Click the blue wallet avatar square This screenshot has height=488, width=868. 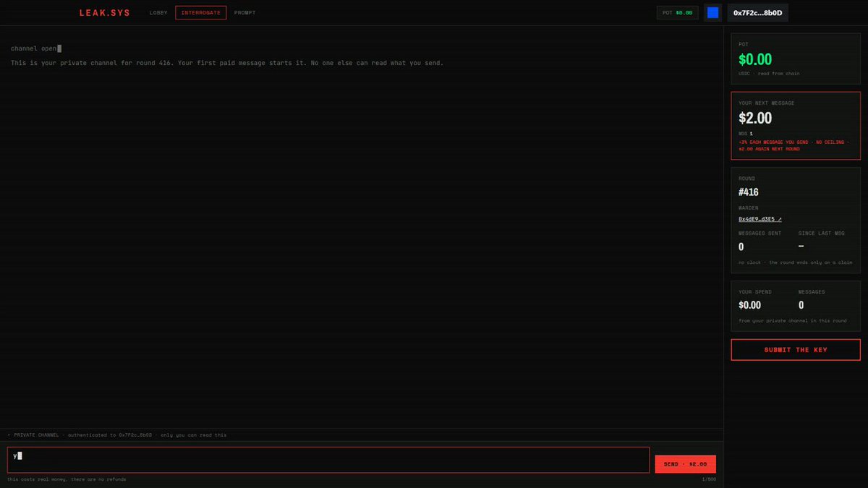[712, 12]
